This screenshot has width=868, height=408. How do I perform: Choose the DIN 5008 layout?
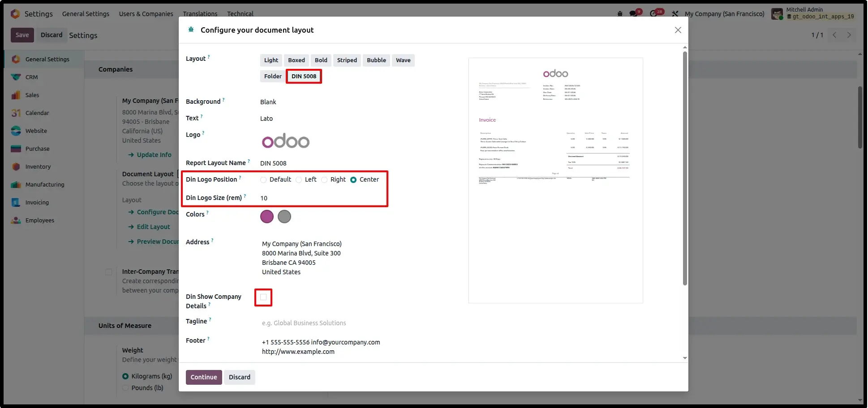point(304,76)
